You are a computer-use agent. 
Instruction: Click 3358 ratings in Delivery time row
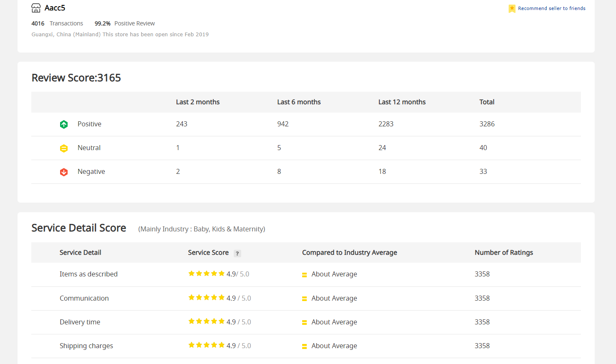[482, 322]
